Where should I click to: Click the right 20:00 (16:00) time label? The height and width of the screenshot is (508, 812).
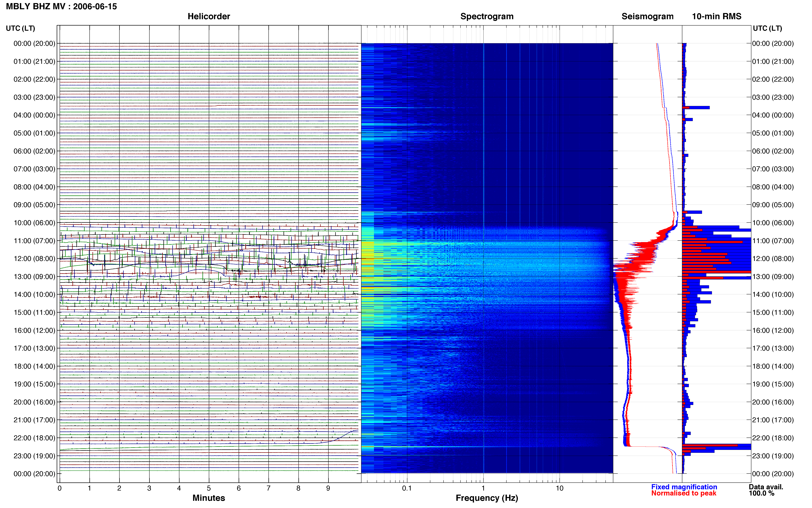click(x=773, y=402)
